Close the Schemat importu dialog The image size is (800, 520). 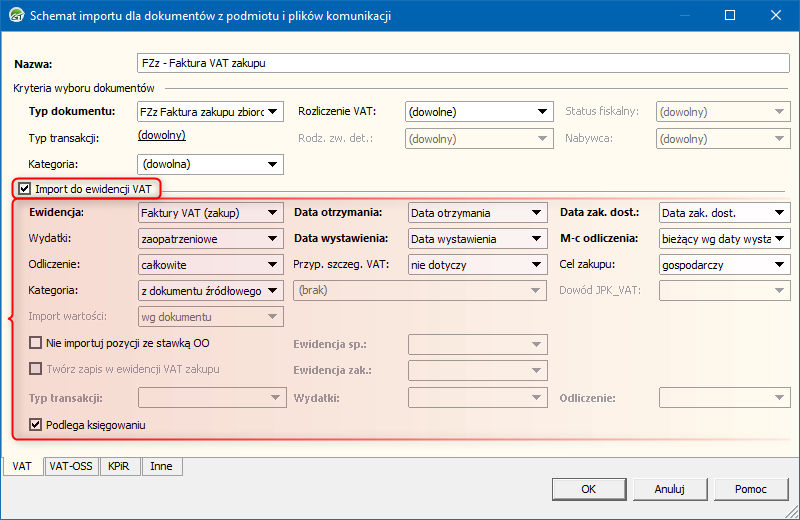(x=776, y=15)
